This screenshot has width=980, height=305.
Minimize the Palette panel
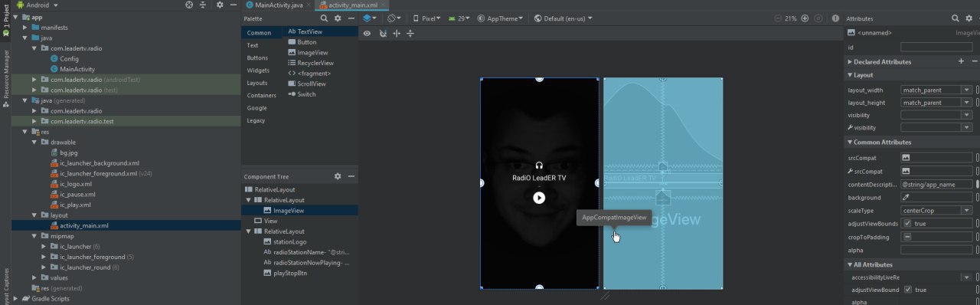[351, 18]
